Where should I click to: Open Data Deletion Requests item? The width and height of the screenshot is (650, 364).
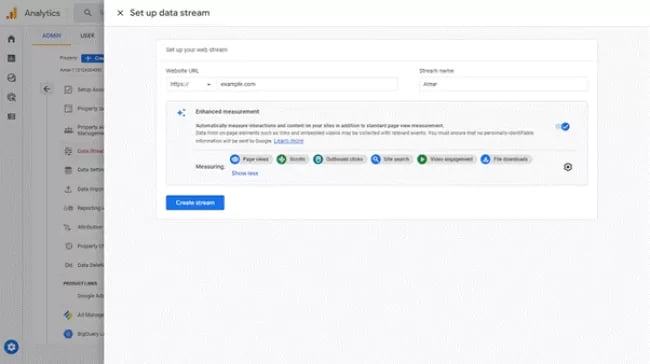pyautogui.click(x=83, y=265)
